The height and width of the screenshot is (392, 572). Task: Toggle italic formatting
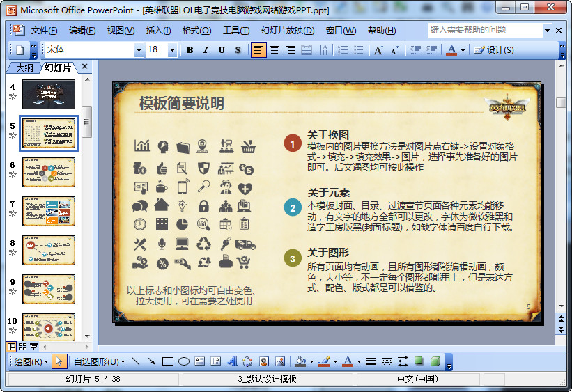[206, 50]
